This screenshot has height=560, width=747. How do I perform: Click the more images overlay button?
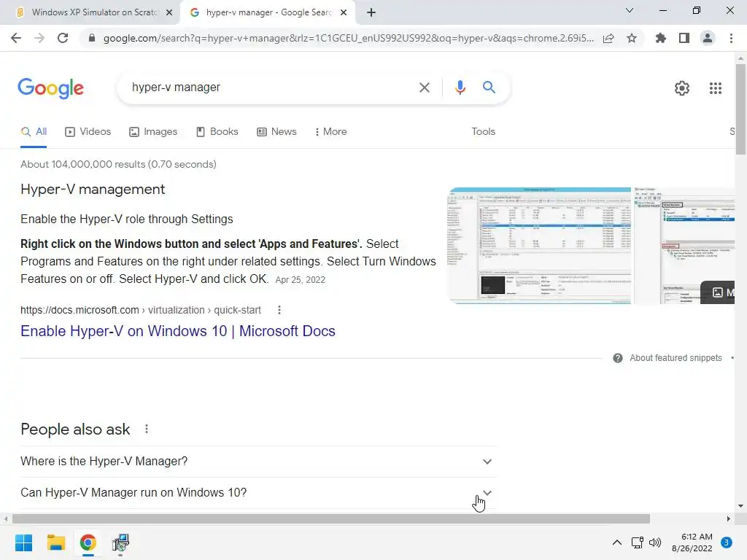tap(718, 292)
